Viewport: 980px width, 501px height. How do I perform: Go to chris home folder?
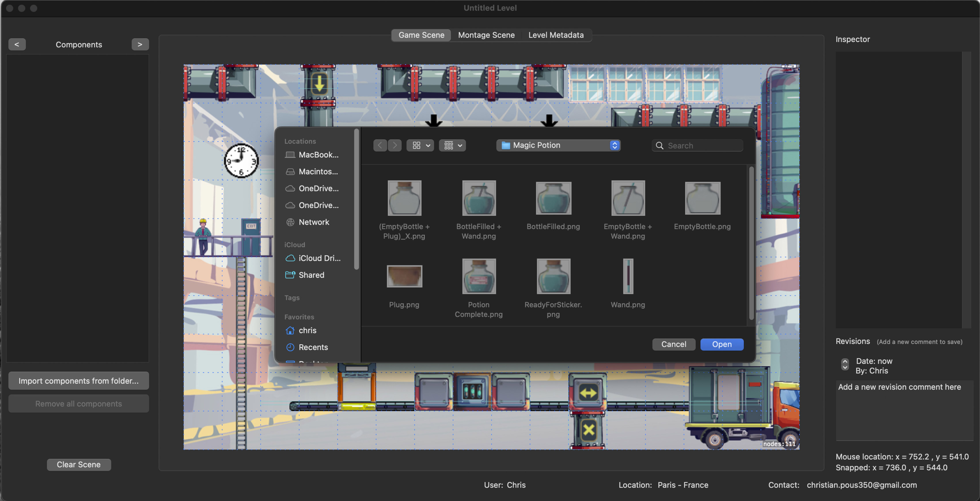tap(307, 330)
